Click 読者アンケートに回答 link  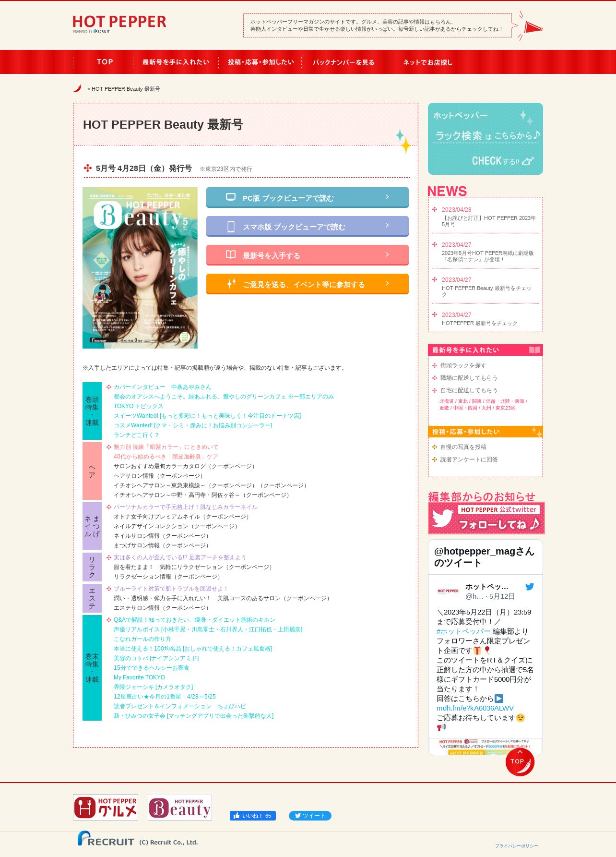point(469,459)
